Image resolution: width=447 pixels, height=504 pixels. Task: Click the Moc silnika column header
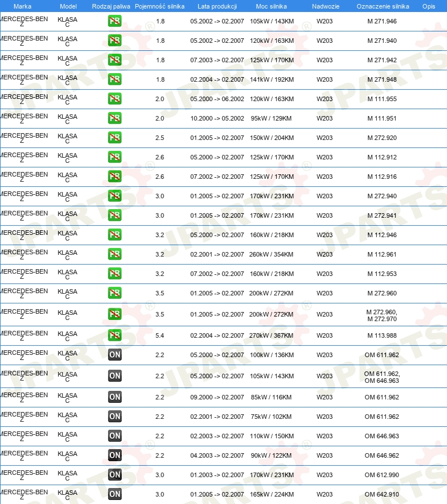(272, 6)
